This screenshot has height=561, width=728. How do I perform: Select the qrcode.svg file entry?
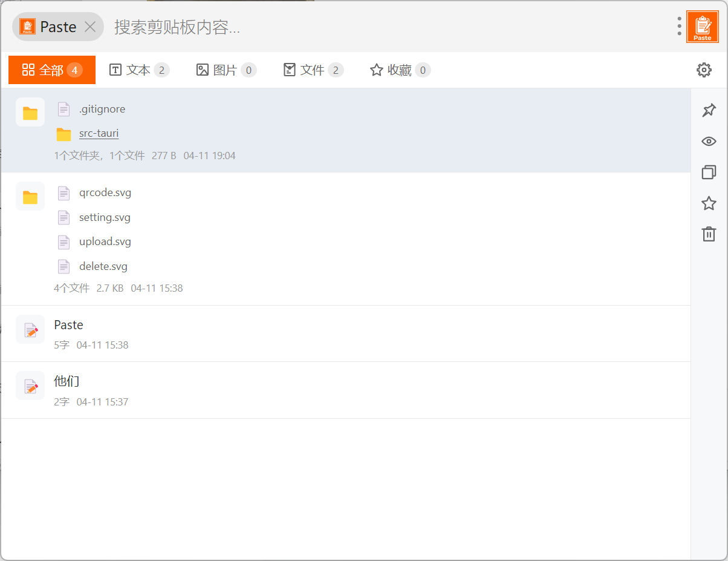coord(105,193)
